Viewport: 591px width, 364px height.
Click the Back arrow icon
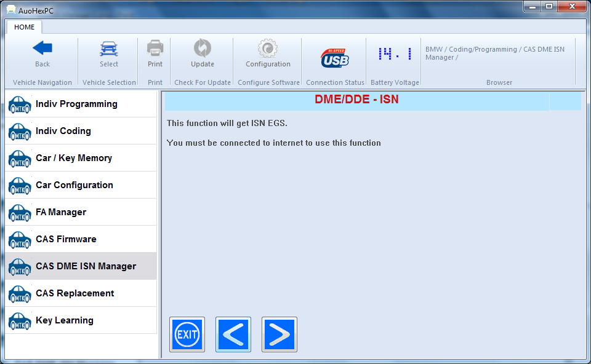click(x=42, y=48)
